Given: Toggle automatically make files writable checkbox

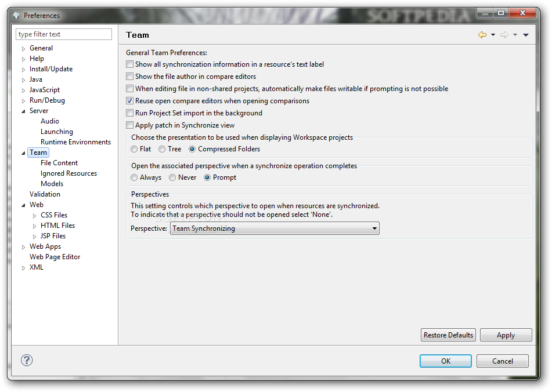Looking at the screenshot, I should [129, 89].
